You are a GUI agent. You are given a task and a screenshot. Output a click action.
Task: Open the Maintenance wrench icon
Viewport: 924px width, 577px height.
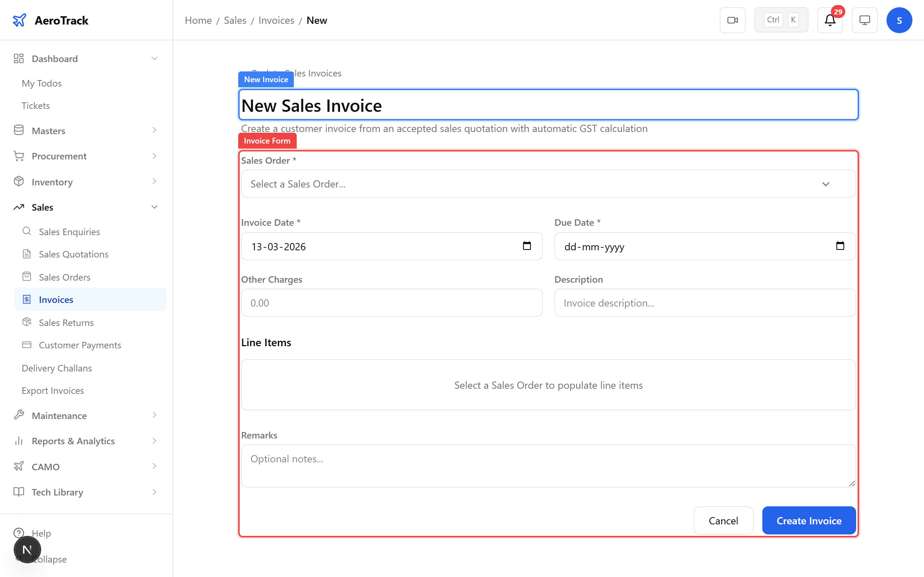click(x=19, y=415)
